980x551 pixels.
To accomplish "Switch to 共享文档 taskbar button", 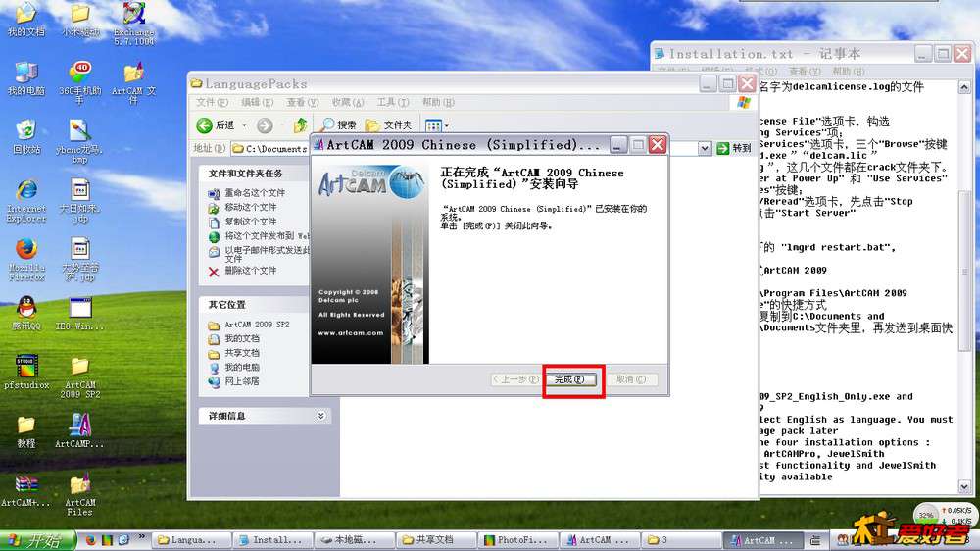I will [x=436, y=540].
